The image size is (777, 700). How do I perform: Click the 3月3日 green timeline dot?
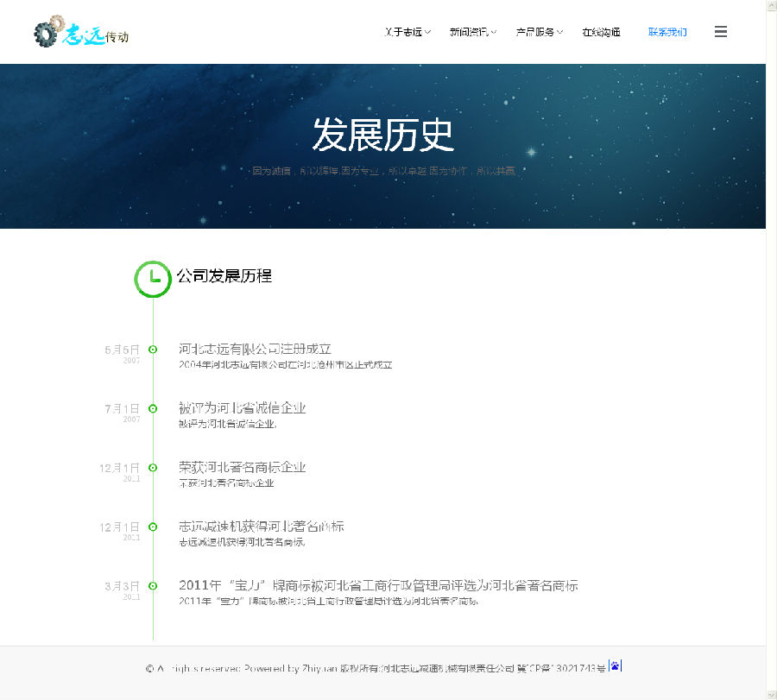point(153,586)
